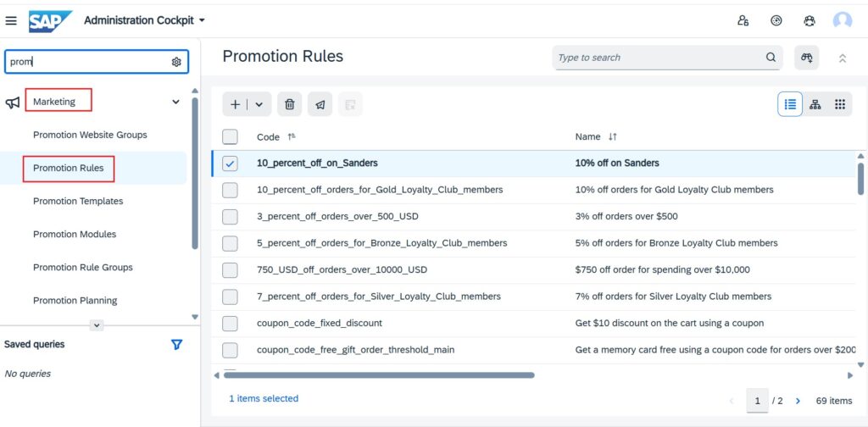Click the horizontal table scrollbar
This screenshot has width=868, height=427.
tap(379, 375)
